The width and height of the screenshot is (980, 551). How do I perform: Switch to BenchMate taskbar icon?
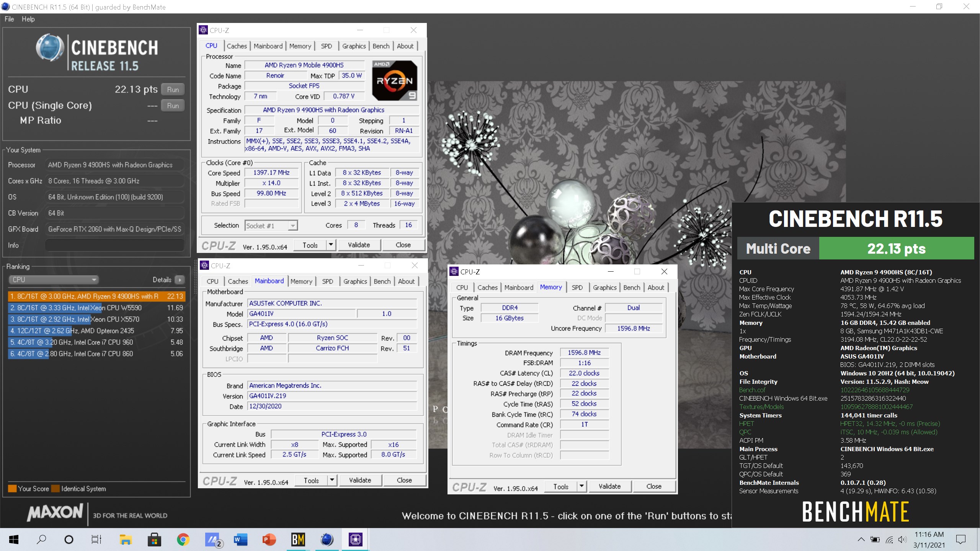[x=298, y=540]
